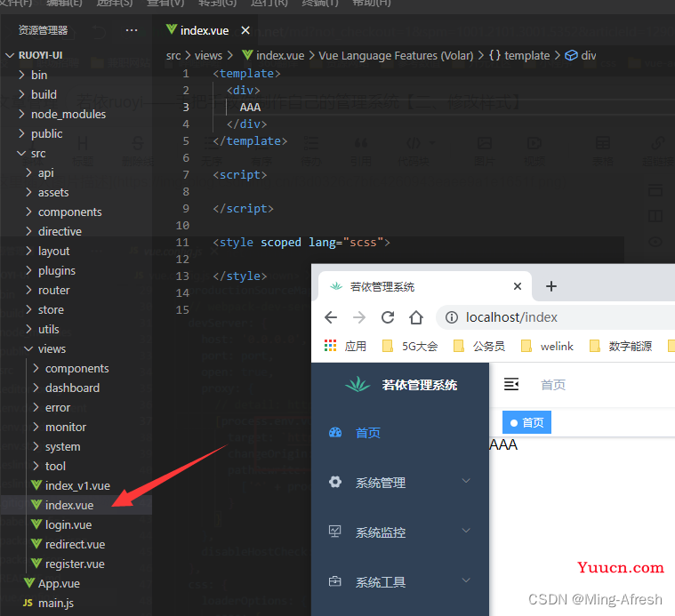This screenshot has height=616, width=675.
Task: Collapse the views folder
Action: point(52,348)
